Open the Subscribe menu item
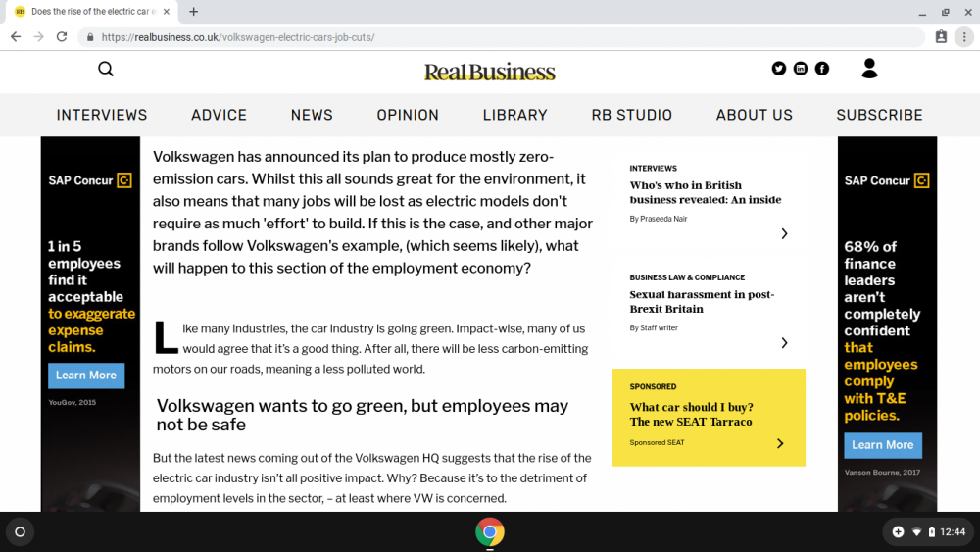This screenshot has height=552, width=980. click(x=879, y=115)
